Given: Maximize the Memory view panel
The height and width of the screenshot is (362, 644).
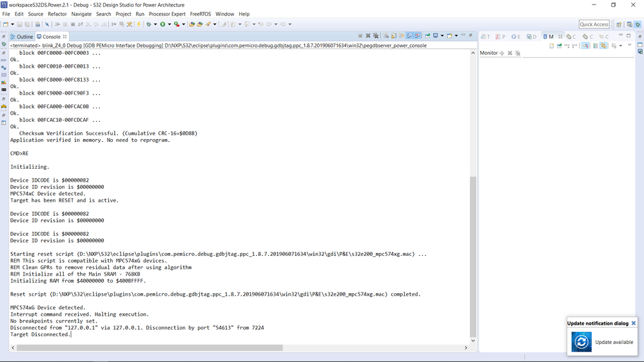Looking at the screenshot, I should 629,35.
